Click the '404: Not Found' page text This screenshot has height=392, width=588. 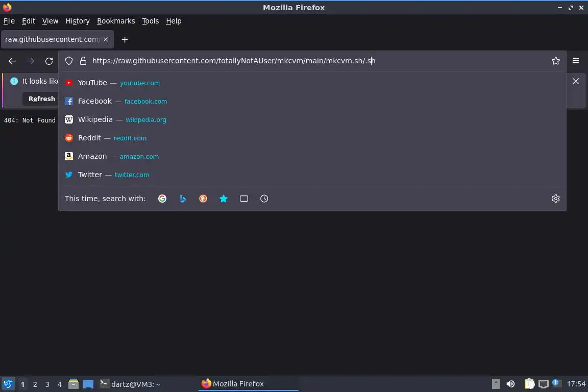click(x=30, y=120)
